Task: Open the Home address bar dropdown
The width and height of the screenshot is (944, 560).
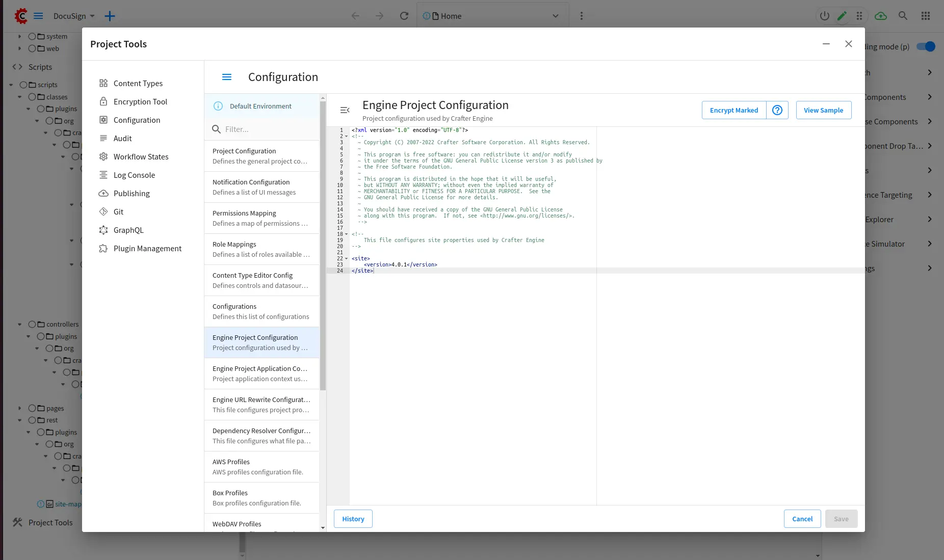Action: click(555, 16)
